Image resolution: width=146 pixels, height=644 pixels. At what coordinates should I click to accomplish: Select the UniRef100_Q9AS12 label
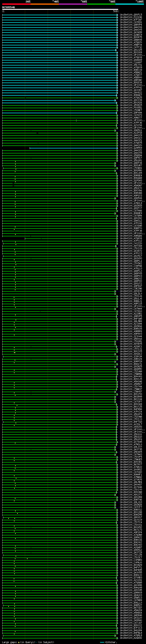131,221
